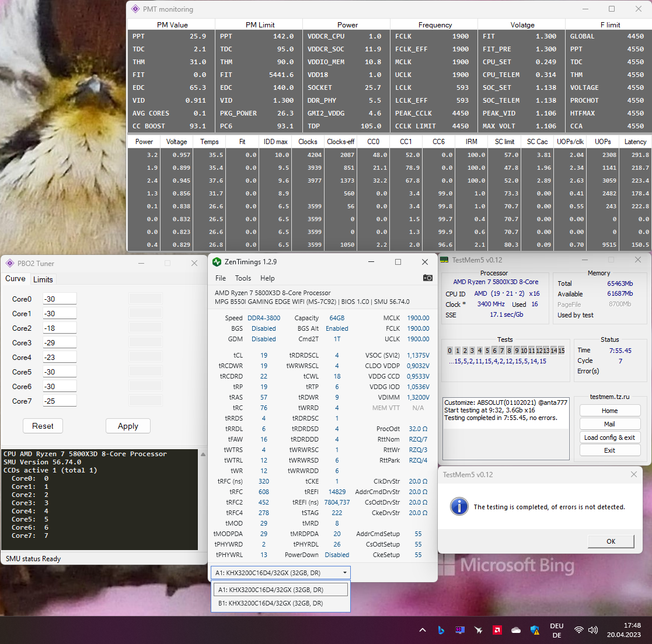Open the File menu in ZenTimings

221,278
